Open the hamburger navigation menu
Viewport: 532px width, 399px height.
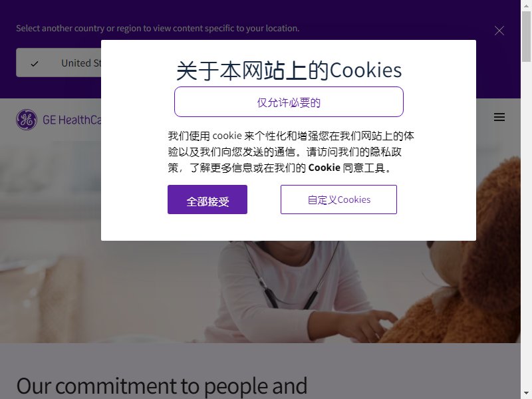coord(499,117)
